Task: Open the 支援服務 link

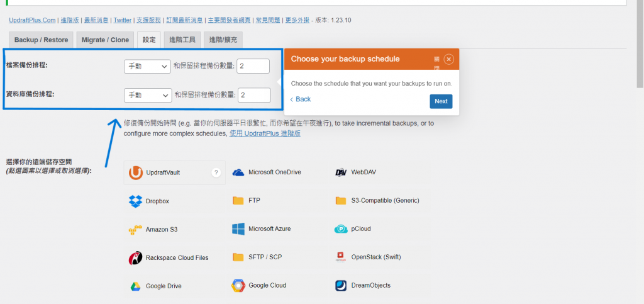Action: 148,20
